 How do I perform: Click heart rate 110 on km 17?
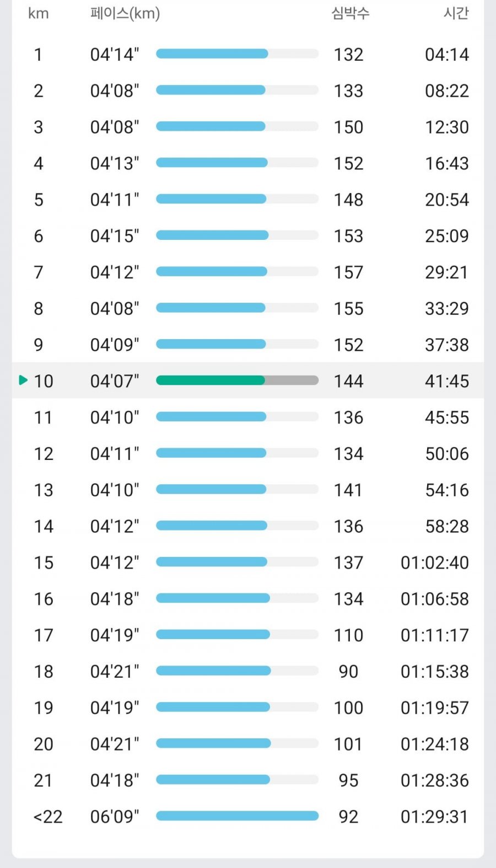pyautogui.click(x=348, y=635)
